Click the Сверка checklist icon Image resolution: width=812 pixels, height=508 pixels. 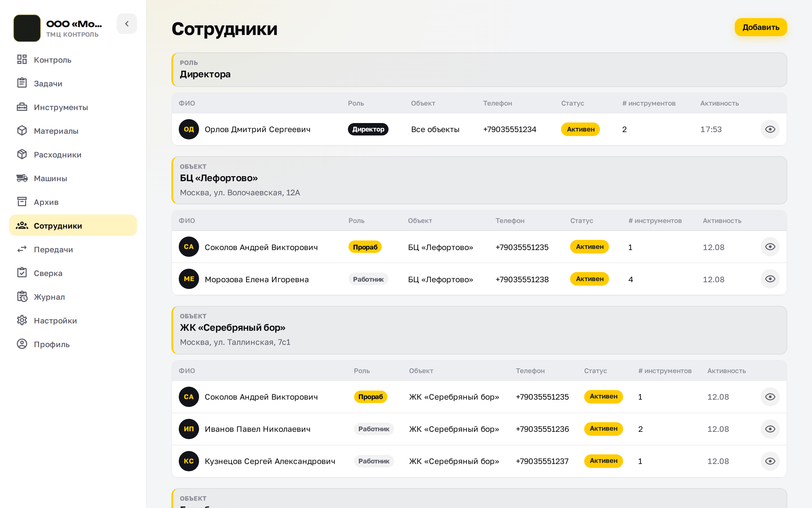(x=22, y=273)
